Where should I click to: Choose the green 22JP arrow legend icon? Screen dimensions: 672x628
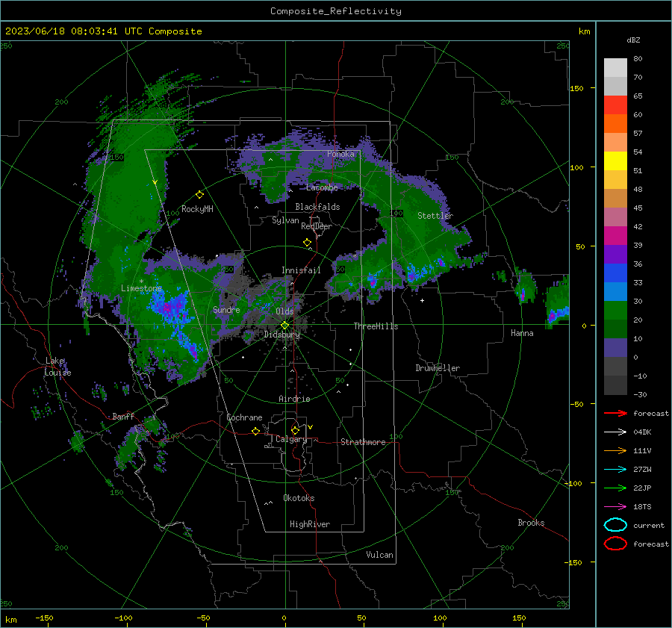click(615, 488)
